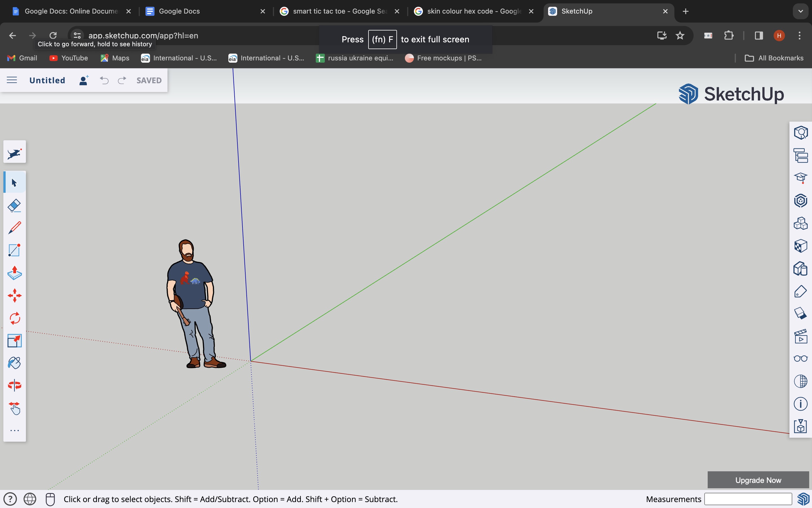This screenshot has width=812, height=508.
Task: Click the Upgrade Now button
Action: tap(758, 480)
